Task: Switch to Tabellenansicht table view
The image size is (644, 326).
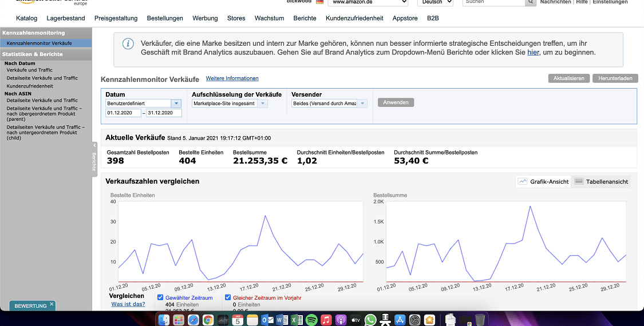Action: (601, 182)
